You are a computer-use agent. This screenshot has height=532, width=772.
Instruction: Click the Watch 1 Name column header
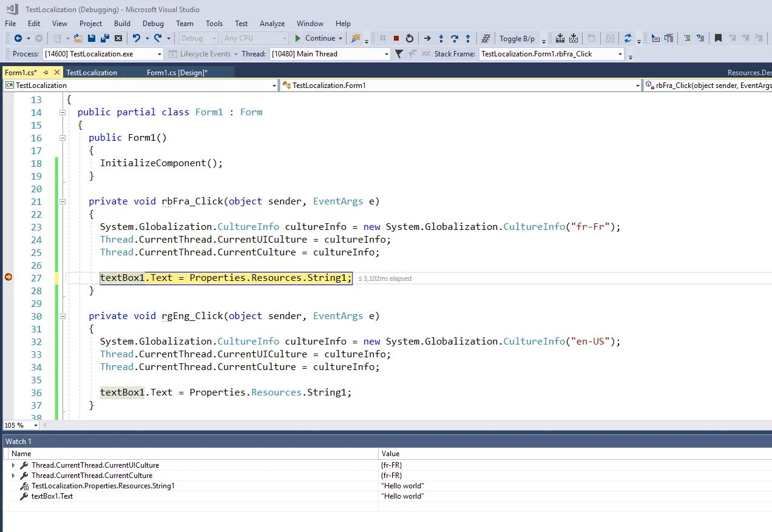(x=192, y=454)
